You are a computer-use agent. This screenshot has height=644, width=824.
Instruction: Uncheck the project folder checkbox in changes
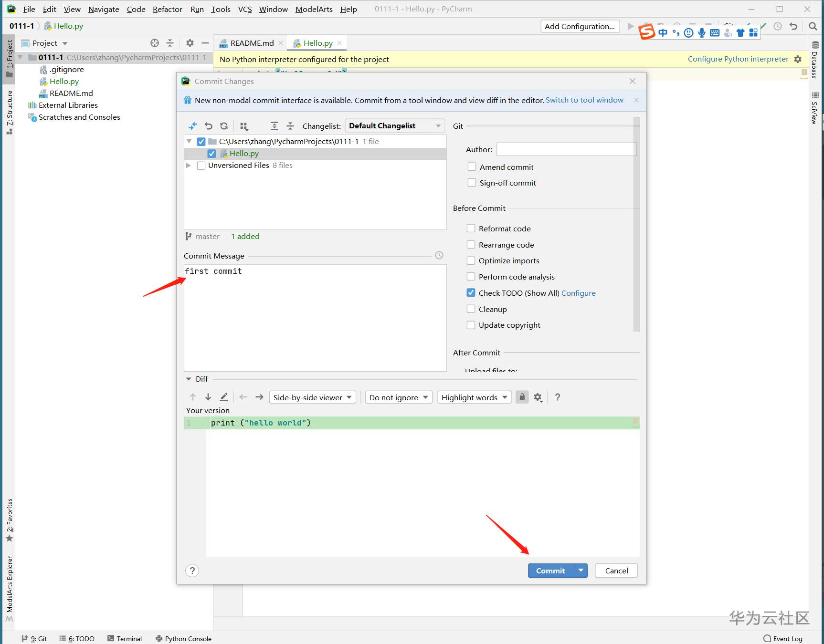click(x=201, y=142)
